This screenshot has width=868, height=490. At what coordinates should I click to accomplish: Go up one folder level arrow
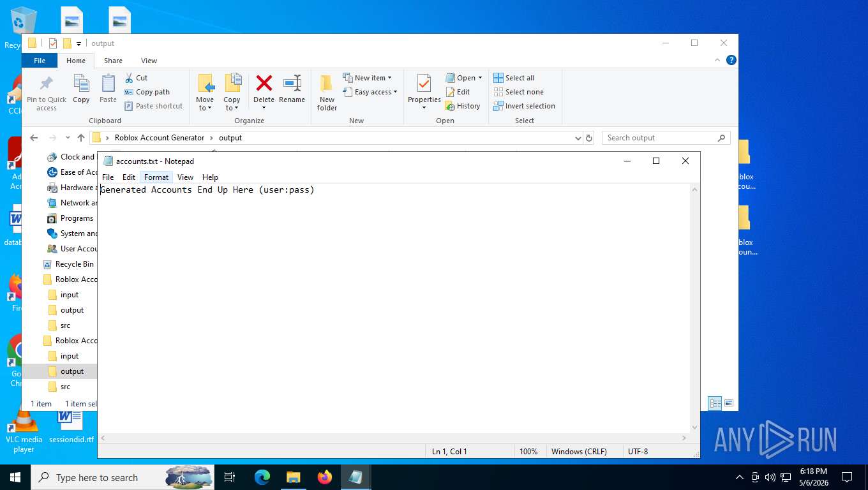[x=80, y=138]
